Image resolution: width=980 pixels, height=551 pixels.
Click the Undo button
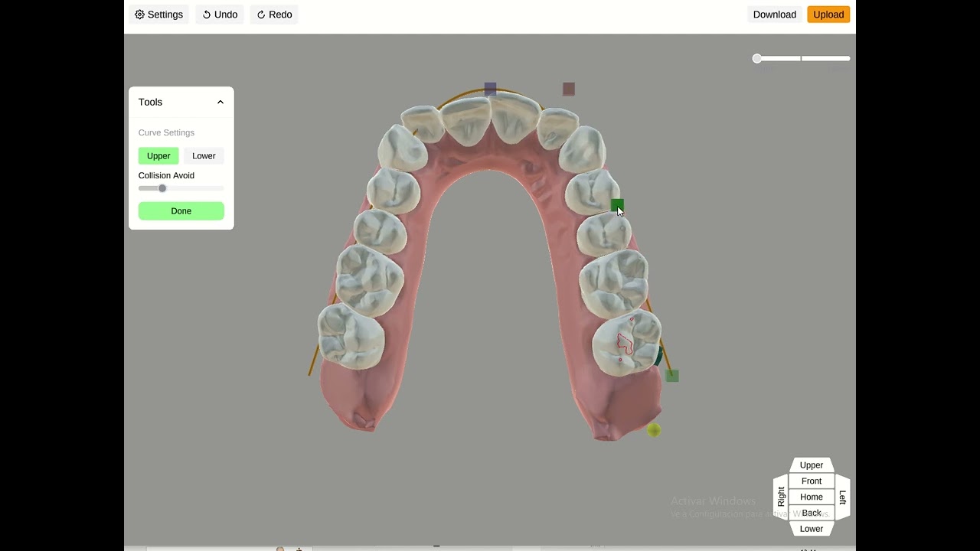220,15
